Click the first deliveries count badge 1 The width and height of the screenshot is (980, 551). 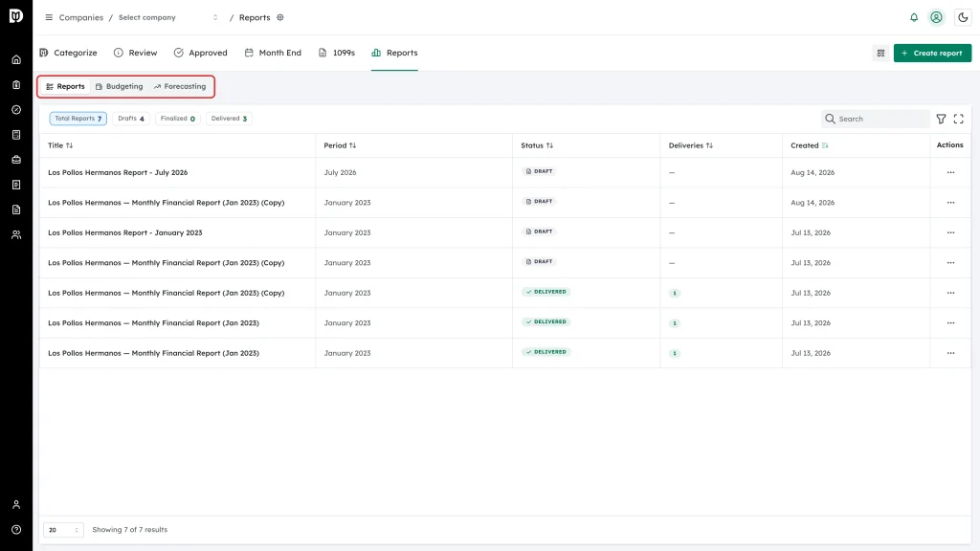point(675,293)
